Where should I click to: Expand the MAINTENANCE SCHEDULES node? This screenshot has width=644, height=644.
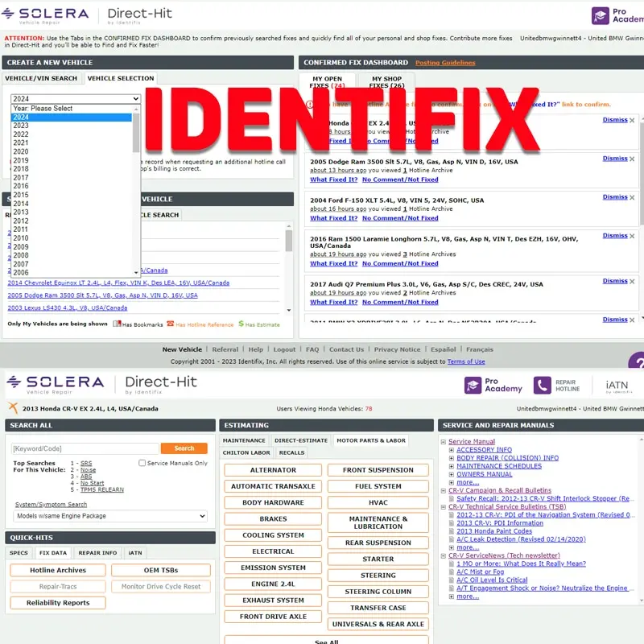coord(452,467)
